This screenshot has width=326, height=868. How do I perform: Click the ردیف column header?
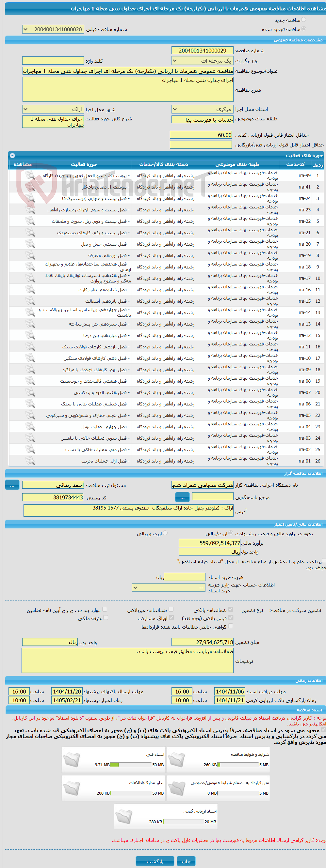(x=318, y=164)
